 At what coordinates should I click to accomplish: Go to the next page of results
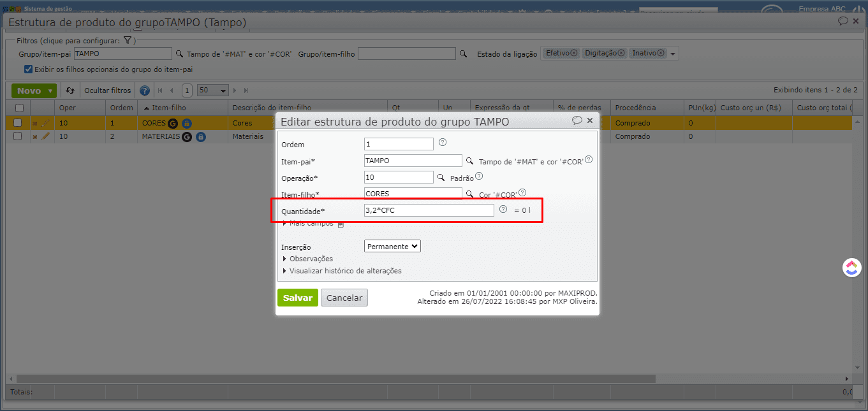pos(235,90)
